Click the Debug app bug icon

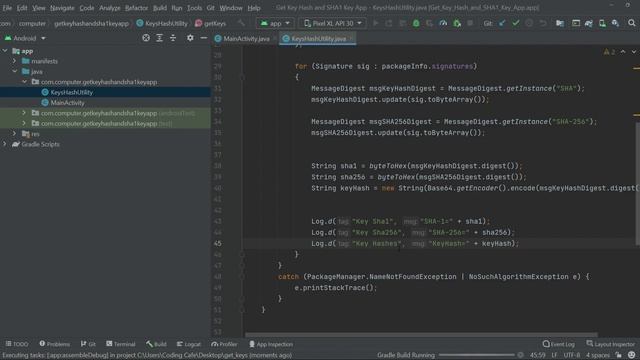416,23
